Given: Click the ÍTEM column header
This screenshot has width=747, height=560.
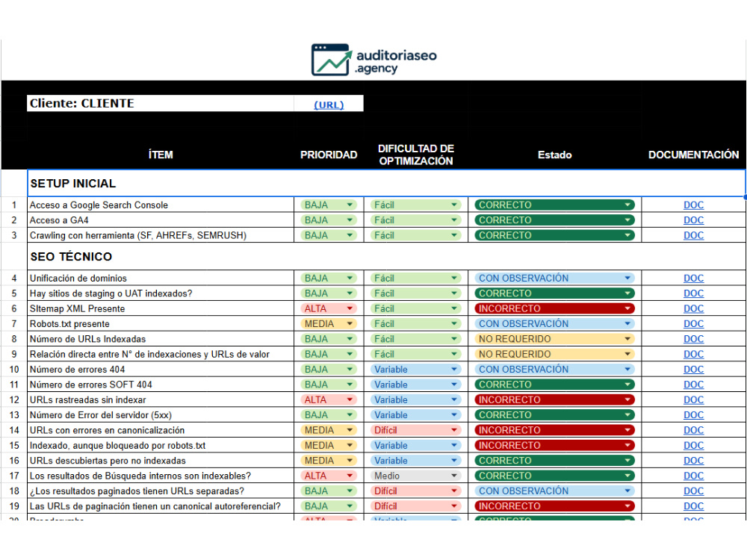Looking at the screenshot, I should coord(161,155).
